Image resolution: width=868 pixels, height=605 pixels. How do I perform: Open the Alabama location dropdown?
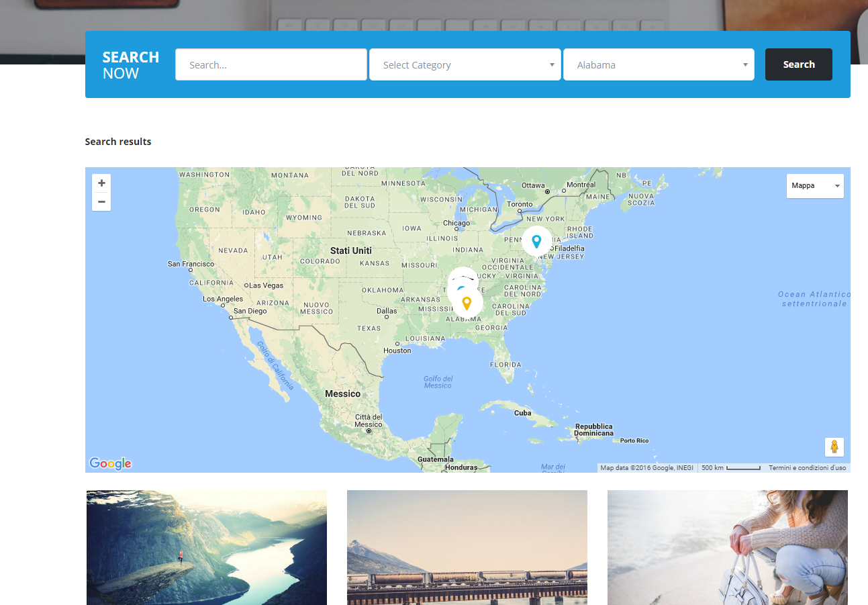point(659,64)
